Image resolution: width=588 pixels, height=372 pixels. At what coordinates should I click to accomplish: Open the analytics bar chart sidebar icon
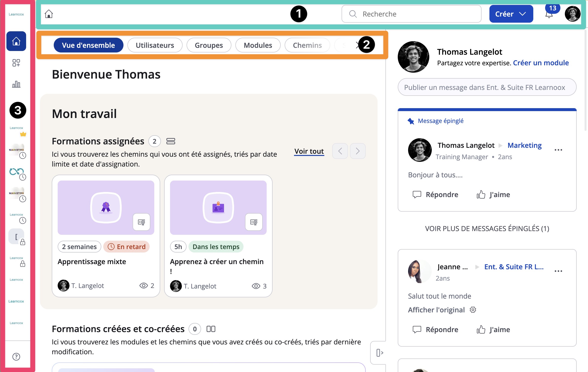(x=16, y=85)
